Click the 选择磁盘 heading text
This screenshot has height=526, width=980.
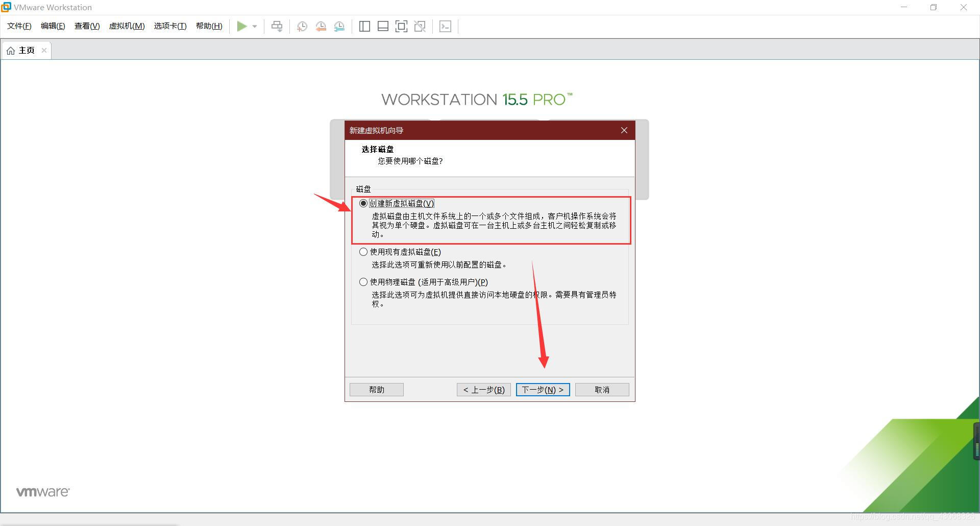(378, 149)
